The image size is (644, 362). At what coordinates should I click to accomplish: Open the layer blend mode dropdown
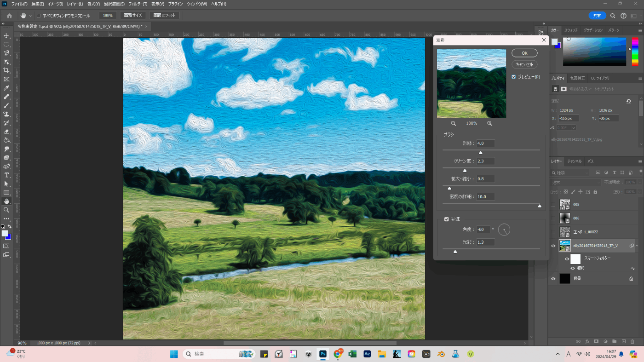(x=575, y=182)
